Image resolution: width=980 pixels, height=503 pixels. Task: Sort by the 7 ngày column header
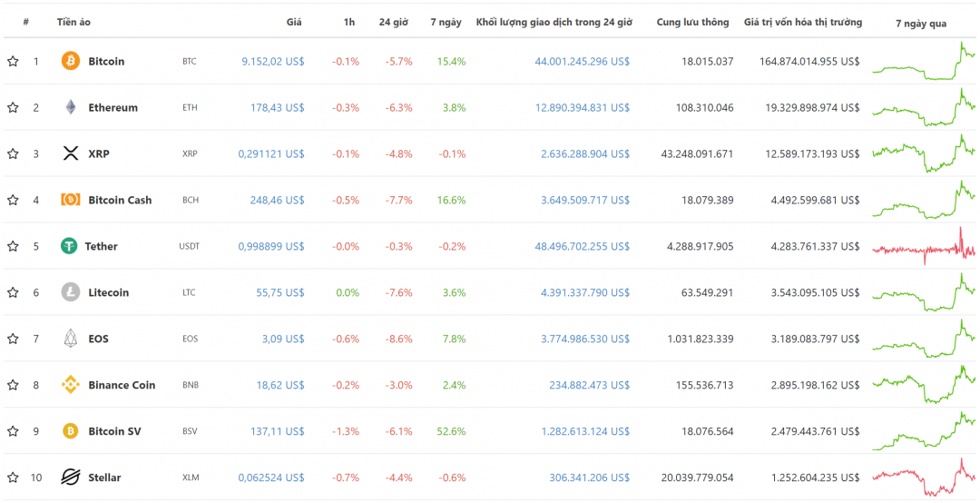[446, 22]
